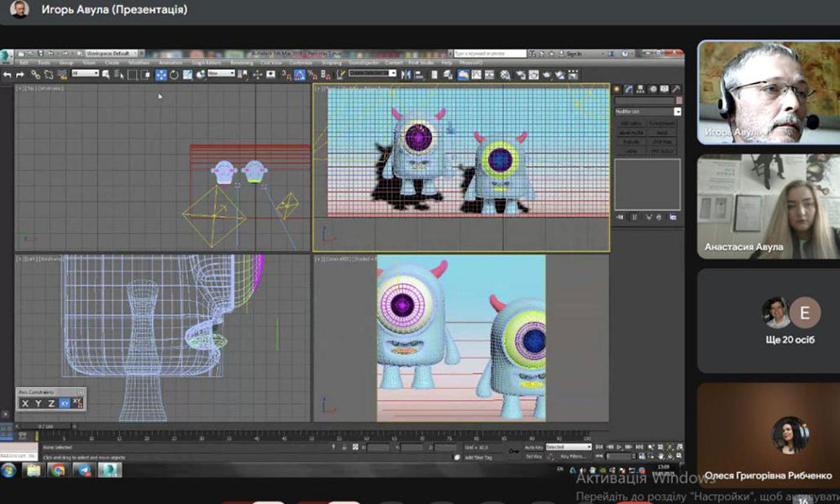Select the XY plane axis constraint
The width and height of the screenshot is (840, 504).
tap(65, 403)
